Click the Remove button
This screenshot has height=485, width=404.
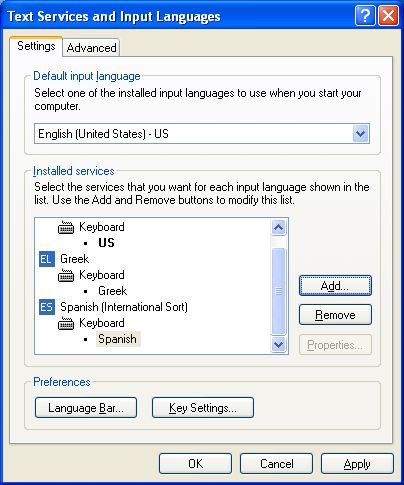point(335,315)
